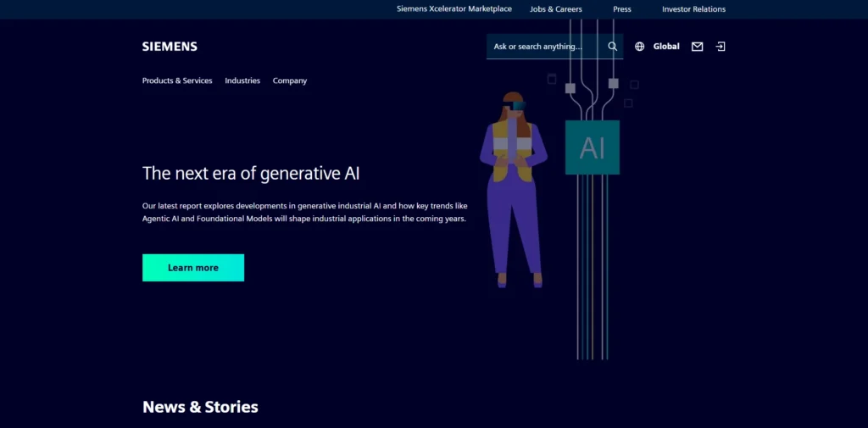Click the Learn more button
The height and width of the screenshot is (428, 868).
[193, 268]
